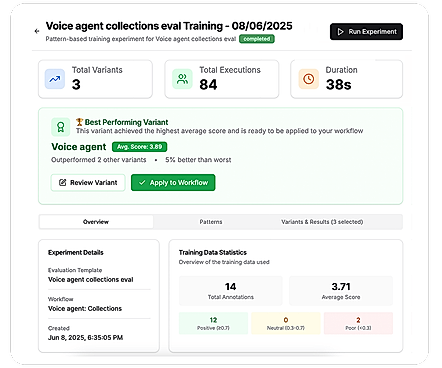Click the green completed status badge
The height and width of the screenshot is (368, 442).
257,39
